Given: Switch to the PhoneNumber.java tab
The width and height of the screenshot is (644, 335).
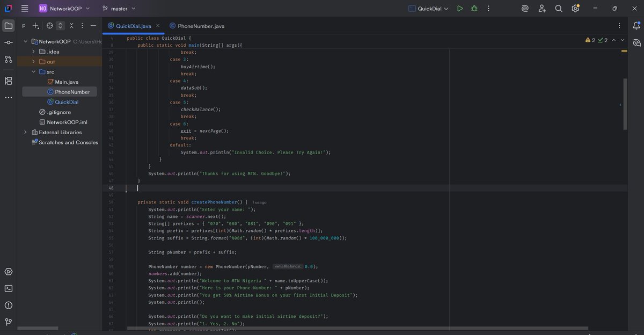Looking at the screenshot, I should click(201, 26).
